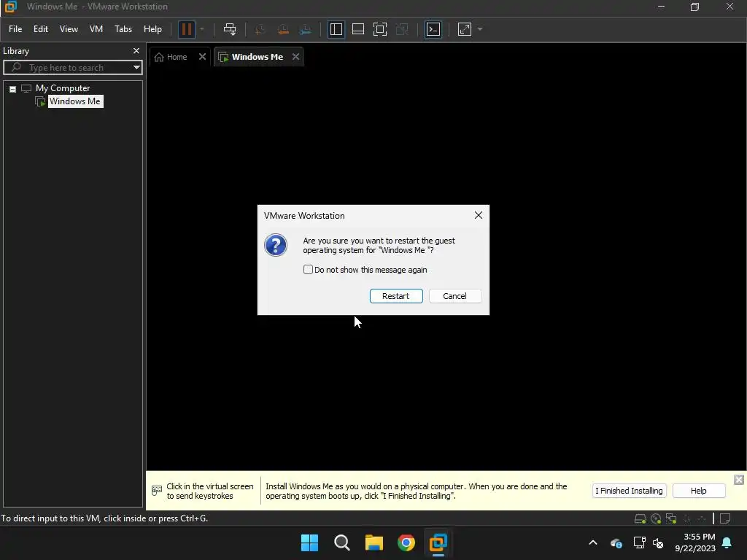747x560 pixels.
Task: Open taskbar Search
Action: pos(341,542)
